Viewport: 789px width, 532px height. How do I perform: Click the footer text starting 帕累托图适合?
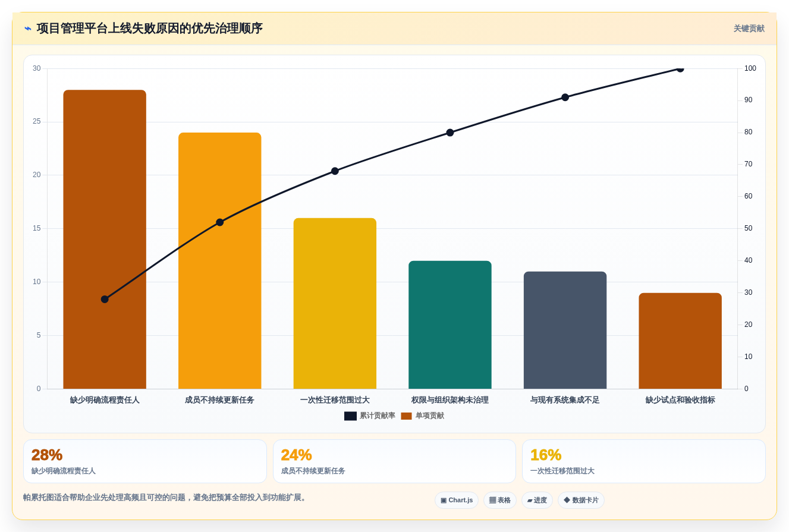165,498
